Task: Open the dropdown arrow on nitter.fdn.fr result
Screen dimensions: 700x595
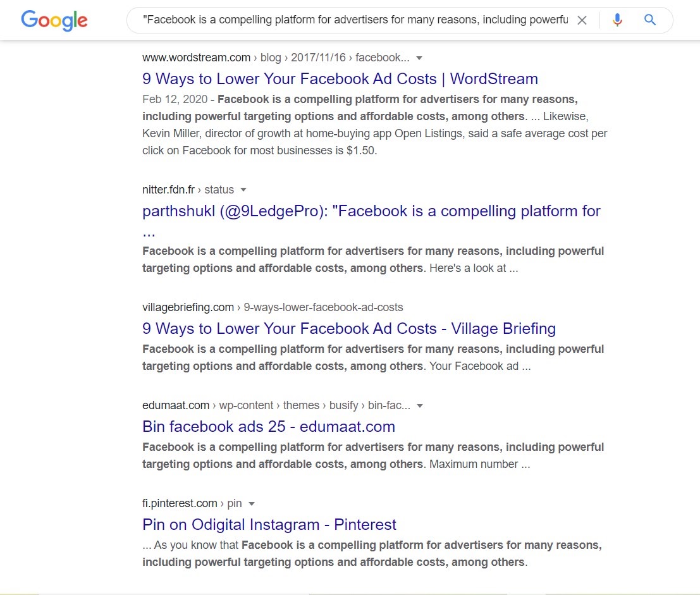Action: tap(244, 190)
